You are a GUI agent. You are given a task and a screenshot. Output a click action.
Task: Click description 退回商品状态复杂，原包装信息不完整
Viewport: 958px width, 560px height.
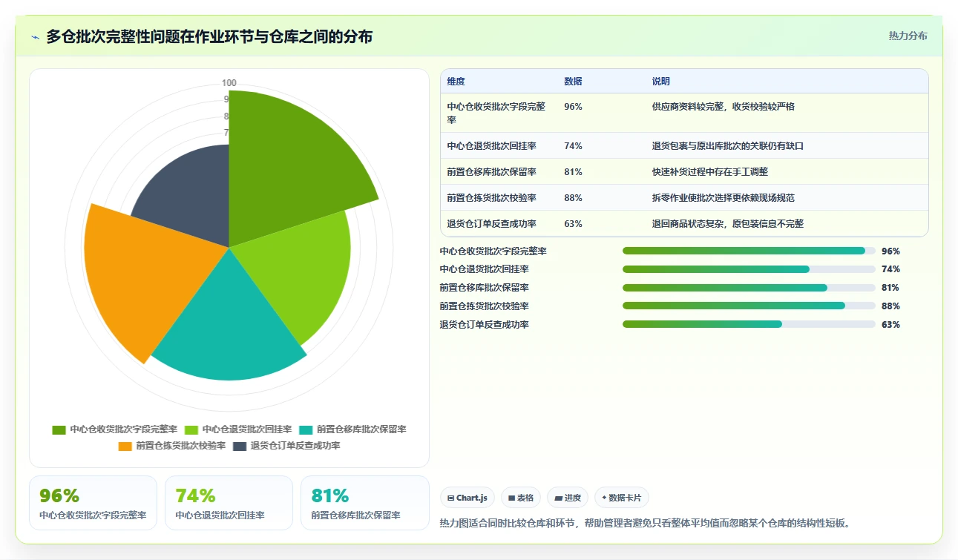point(728,224)
